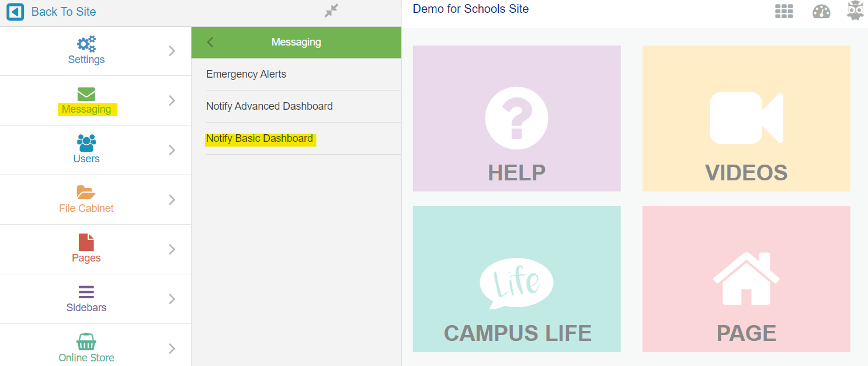Expand the Settings chevron arrow
This screenshot has height=366, width=868.
[x=172, y=51]
